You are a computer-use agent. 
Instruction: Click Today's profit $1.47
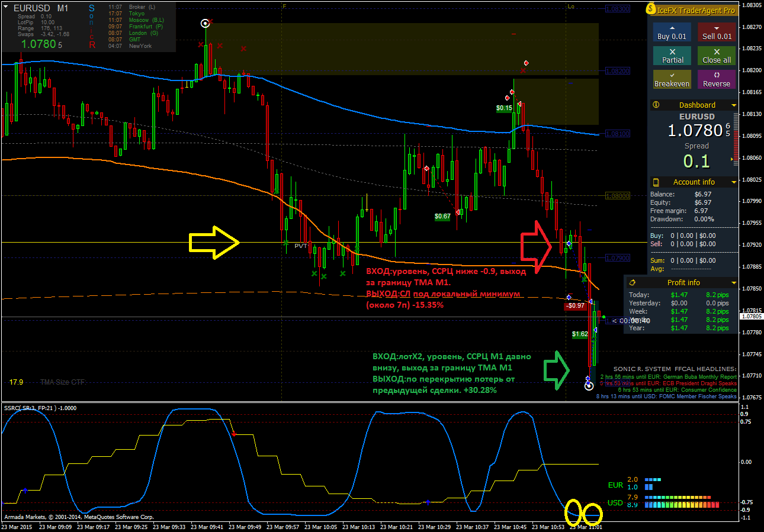tap(679, 295)
